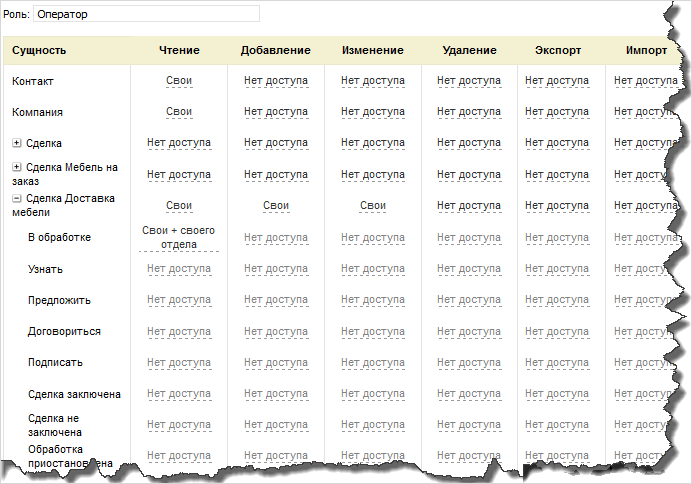This screenshot has width=692, height=484.
Task: Set В обработке Добавление access
Action: [x=276, y=237]
